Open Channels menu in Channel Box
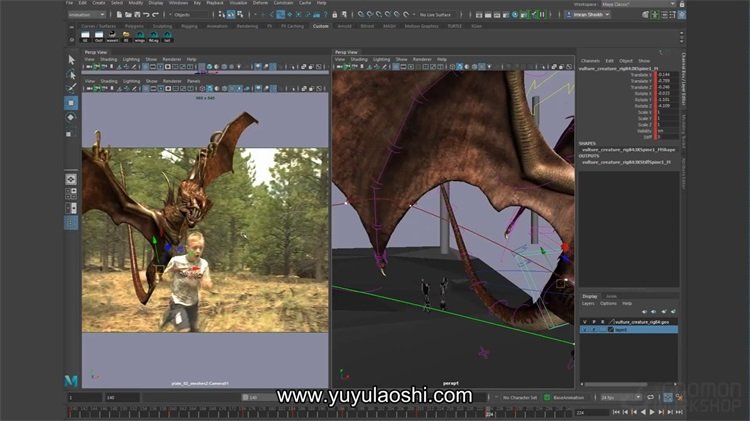Screen dimensions: 750x421 [x=590, y=61]
